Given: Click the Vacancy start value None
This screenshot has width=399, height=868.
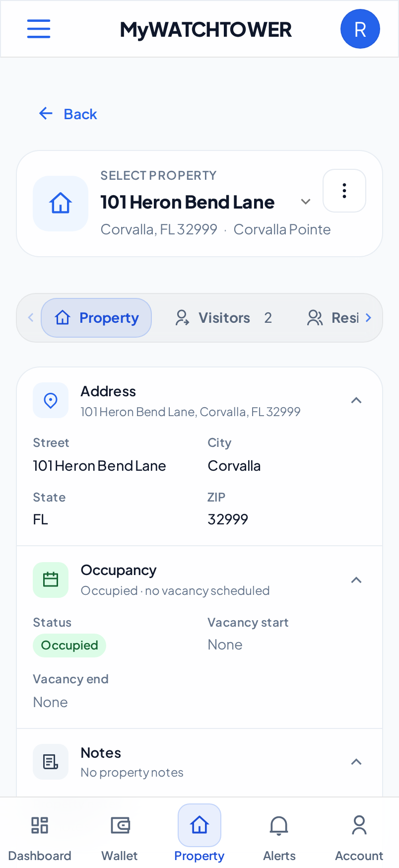Looking at the screenshot, I should pyautogui.click(x=225, y=645).
